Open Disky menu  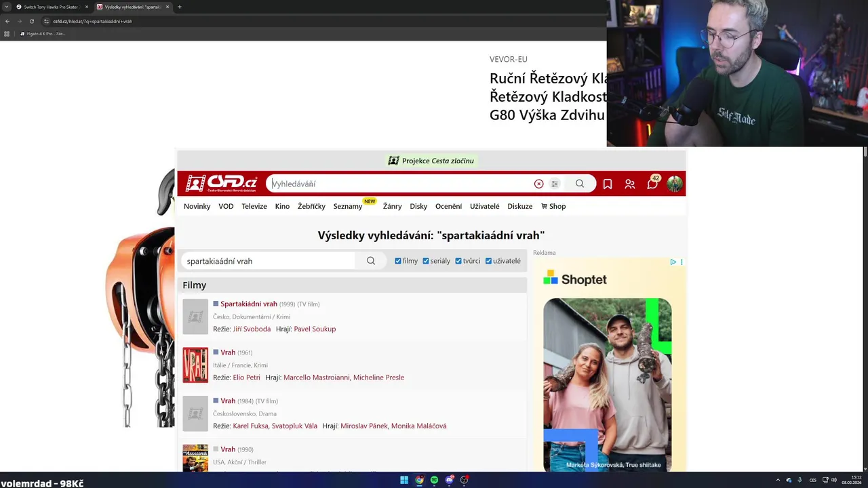pos(418,206)
